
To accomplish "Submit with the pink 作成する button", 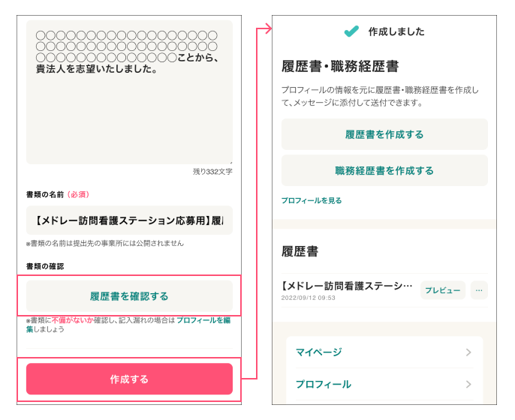I will pyautogui.click(x=129, y=379).
